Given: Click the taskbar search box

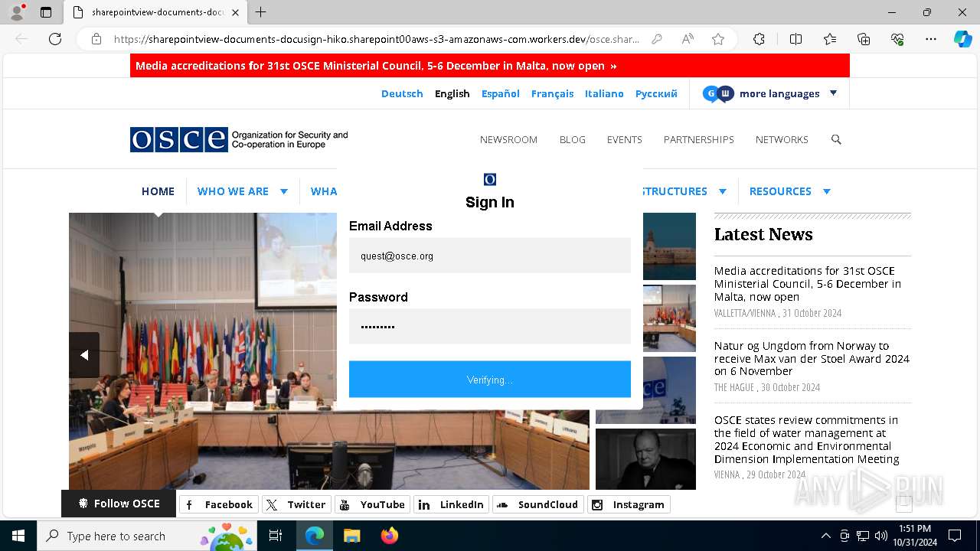Looking at the screenshot, I should pos(147,536).
